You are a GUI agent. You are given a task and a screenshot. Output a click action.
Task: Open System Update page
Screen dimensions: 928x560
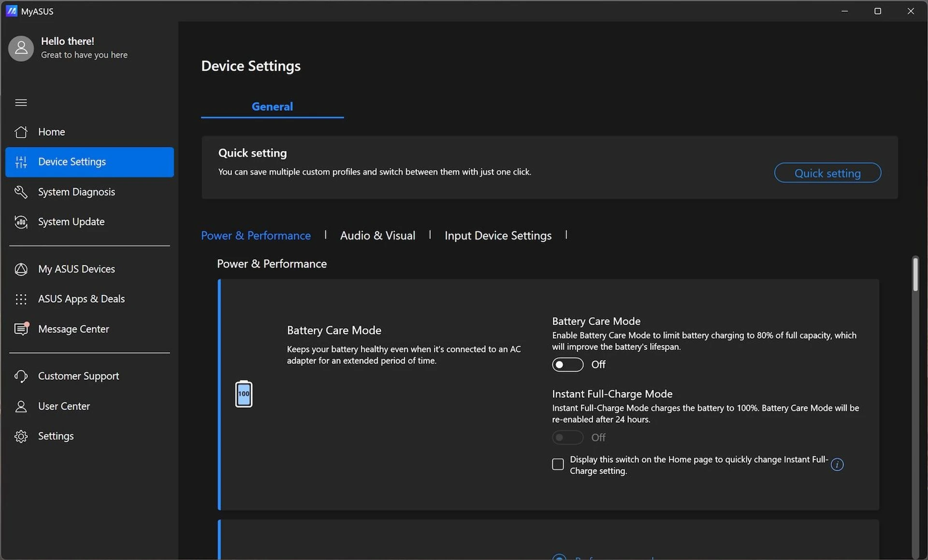coord(89,222)
